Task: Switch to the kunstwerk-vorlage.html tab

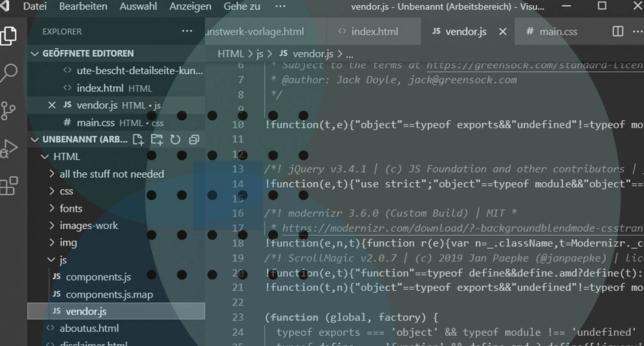Action: pyautogui.click(x=265, y=32)
